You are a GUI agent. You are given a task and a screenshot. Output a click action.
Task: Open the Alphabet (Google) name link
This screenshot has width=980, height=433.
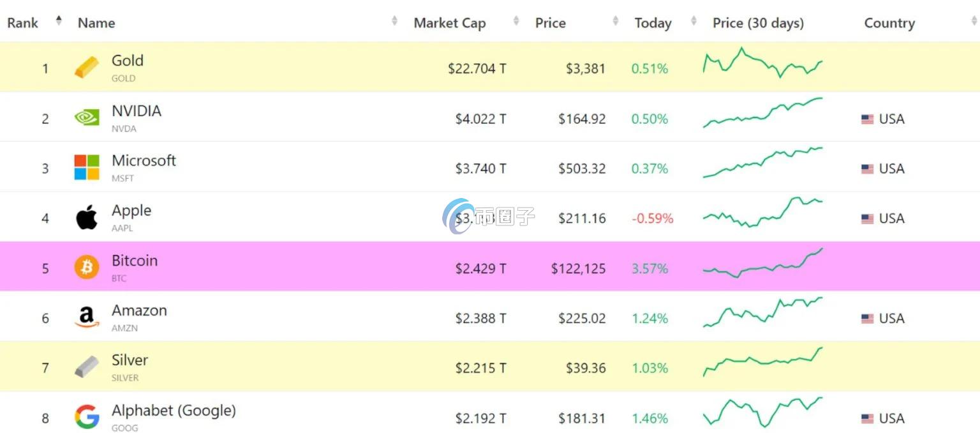(x=174, y=410)
